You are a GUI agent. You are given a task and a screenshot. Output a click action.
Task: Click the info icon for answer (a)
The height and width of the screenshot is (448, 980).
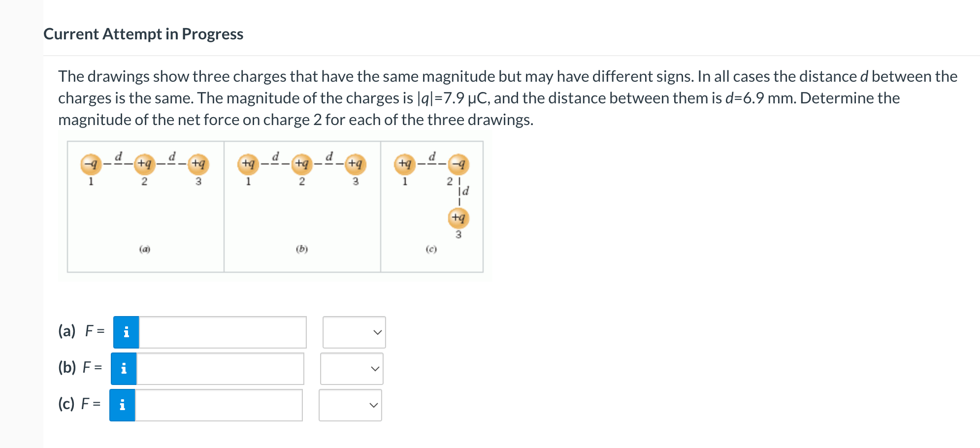click(x=126, y=332)
